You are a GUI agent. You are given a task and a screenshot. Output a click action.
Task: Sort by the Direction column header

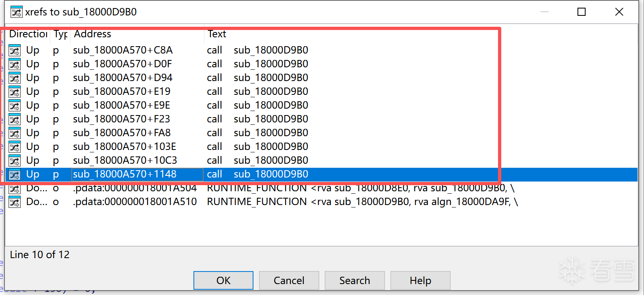coord(28,34)
